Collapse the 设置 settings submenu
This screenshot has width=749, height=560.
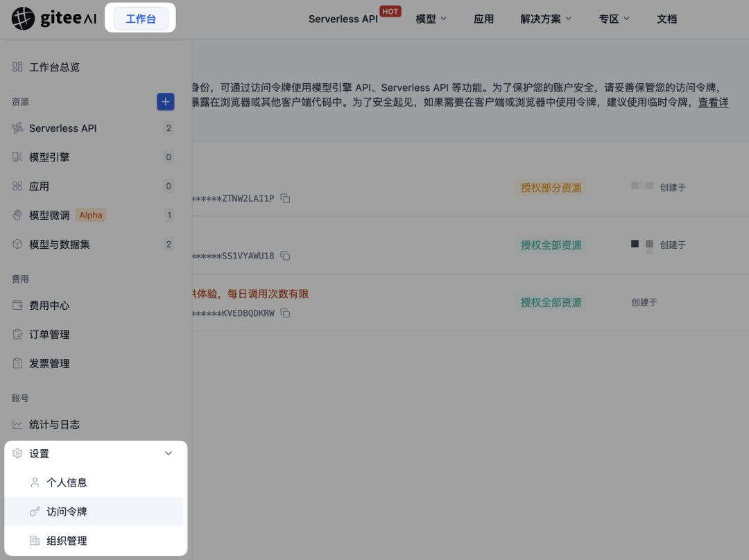[168, 453]
